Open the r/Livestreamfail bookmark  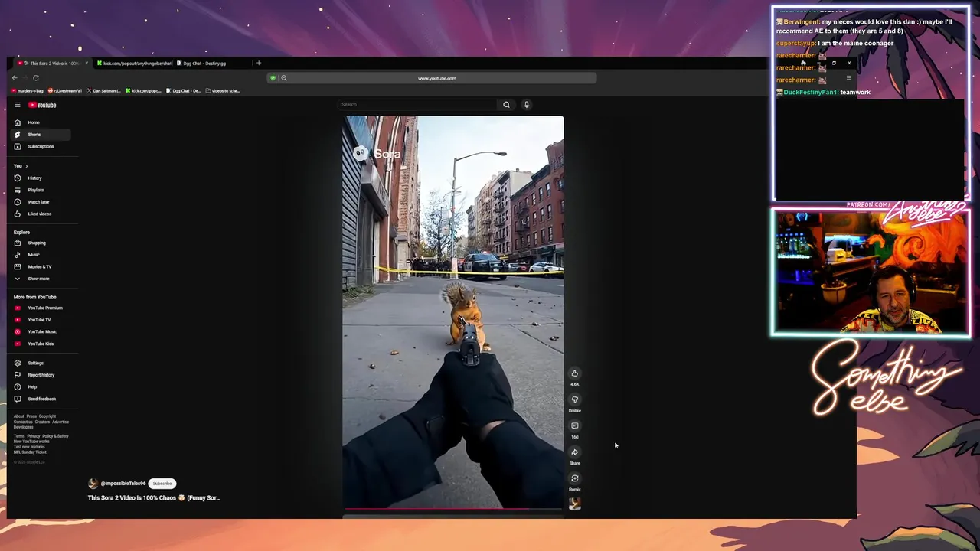coord(64,91)
